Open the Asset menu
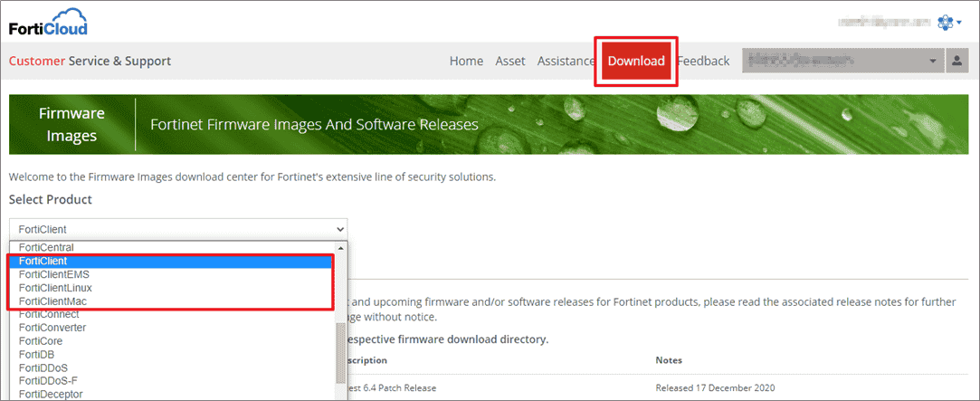The height and width of the screenshot is (401, 980). 510,61
